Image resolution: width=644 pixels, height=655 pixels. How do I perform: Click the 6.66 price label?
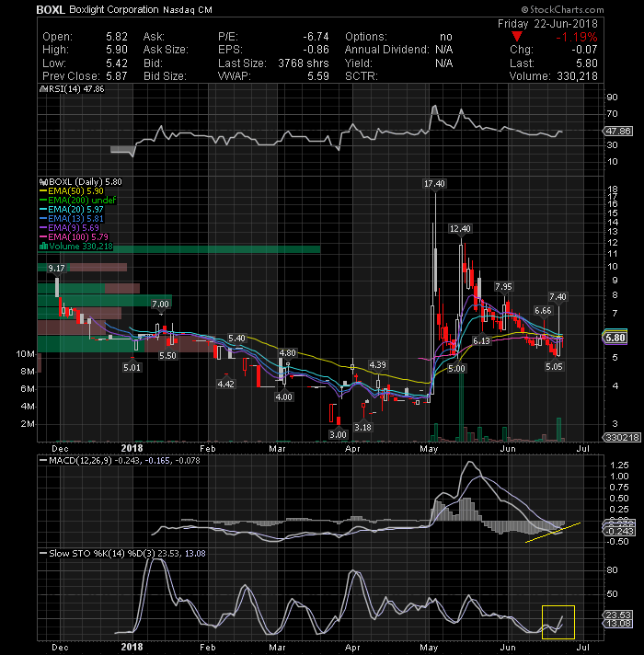click(543, 310)
